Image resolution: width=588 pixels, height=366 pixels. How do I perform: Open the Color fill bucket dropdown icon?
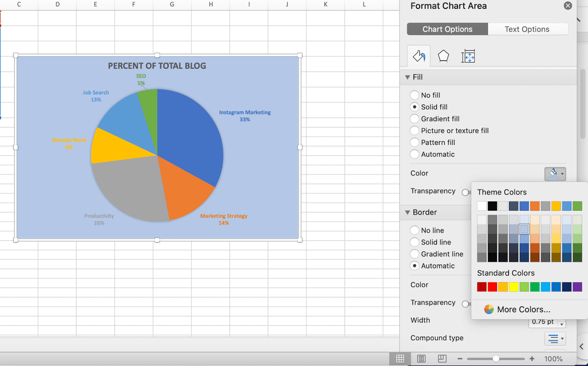[555, 174]
